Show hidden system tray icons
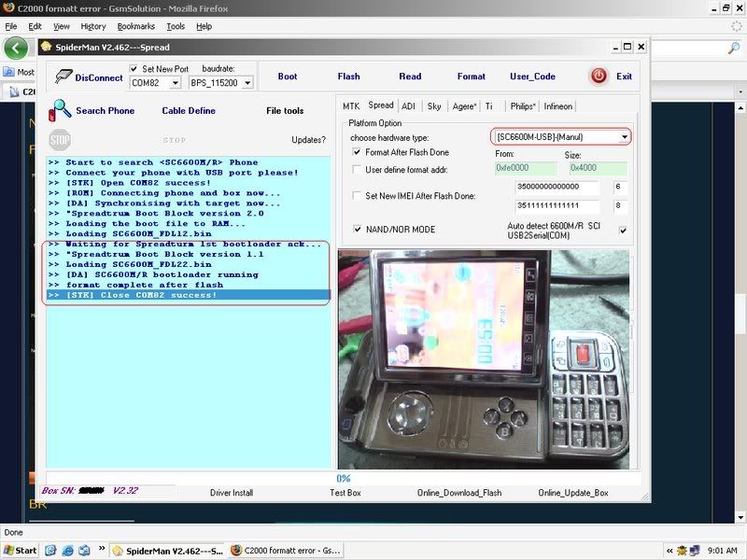Viewport: 747px width, 560px height. click(669, 551)
